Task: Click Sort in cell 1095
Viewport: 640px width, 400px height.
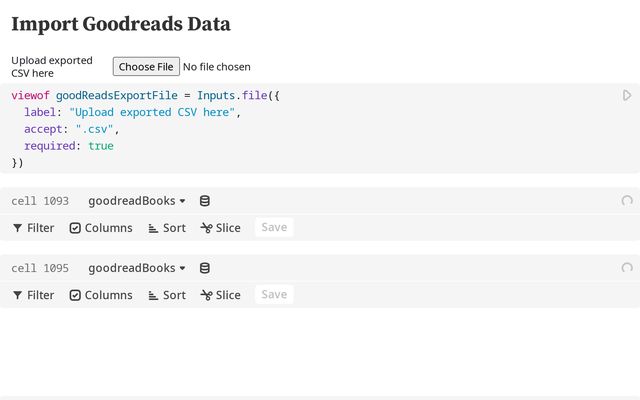Action: [x=167, y=295]
